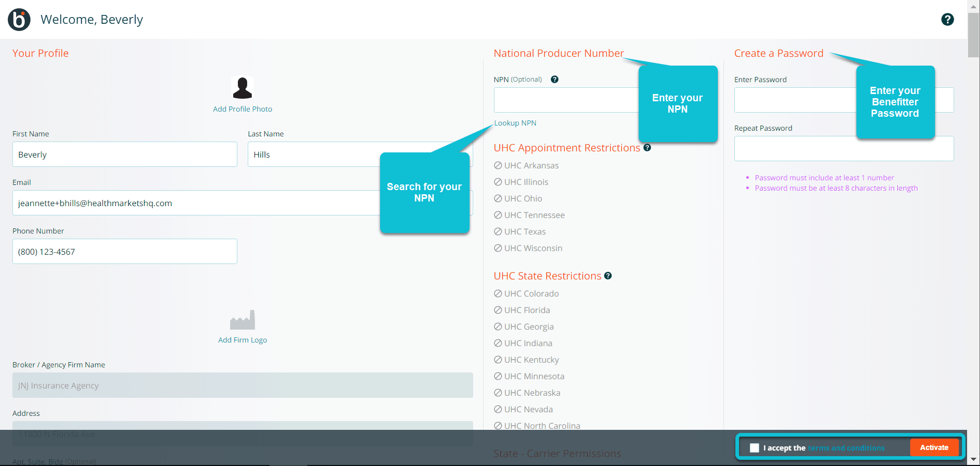Click the Activate button
The height and width of the screenshot is (466, 980).
click(x=934, y=447)
